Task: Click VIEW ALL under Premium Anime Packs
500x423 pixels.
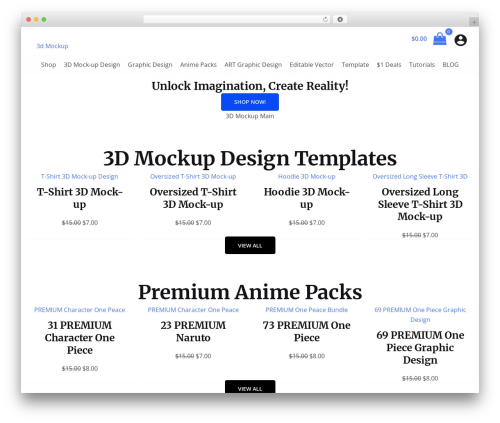Action: [x=250, y=387]
